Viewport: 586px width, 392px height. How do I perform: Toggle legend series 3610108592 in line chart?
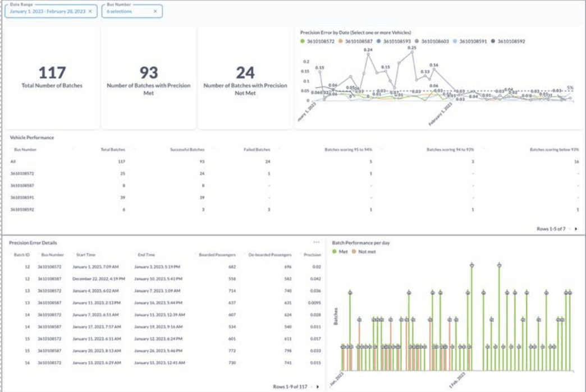pos(509,41)
